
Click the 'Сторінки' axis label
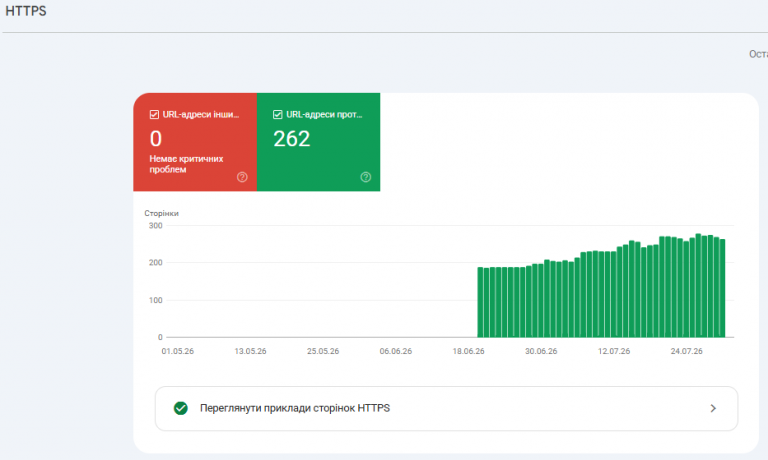coord(161,213)
